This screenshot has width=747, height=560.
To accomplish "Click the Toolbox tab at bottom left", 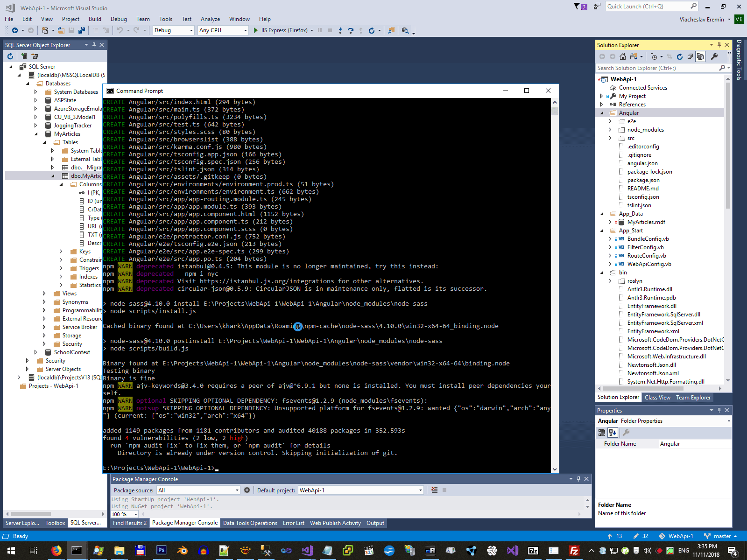I will click(55, 523).
